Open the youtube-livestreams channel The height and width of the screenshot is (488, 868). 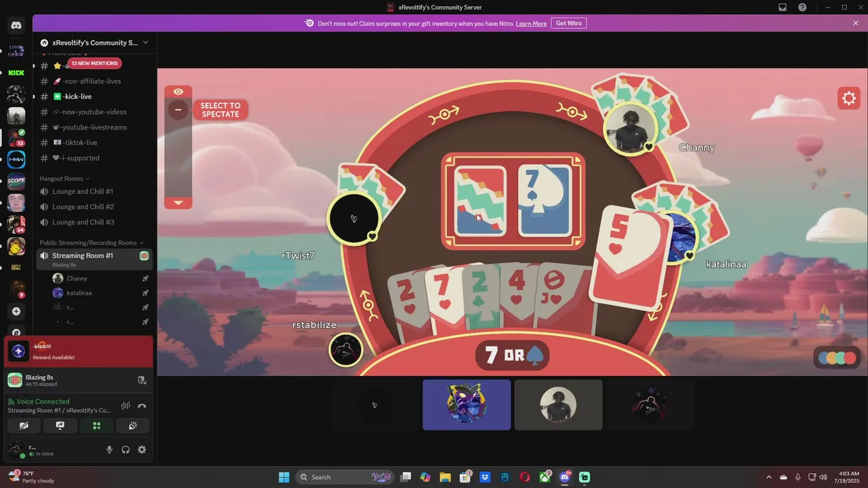[x=94, y=127]
